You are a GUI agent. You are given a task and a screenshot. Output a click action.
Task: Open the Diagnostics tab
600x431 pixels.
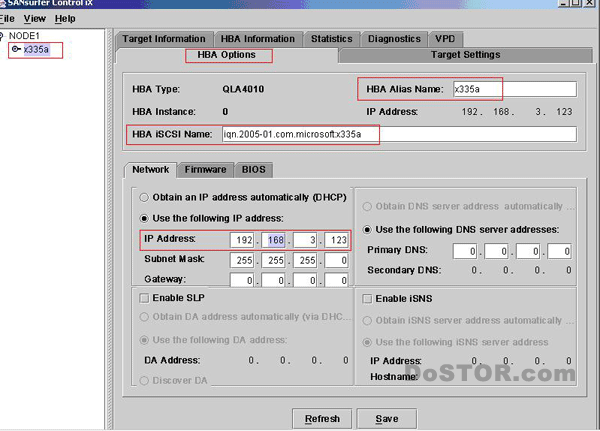pos(394,39)
